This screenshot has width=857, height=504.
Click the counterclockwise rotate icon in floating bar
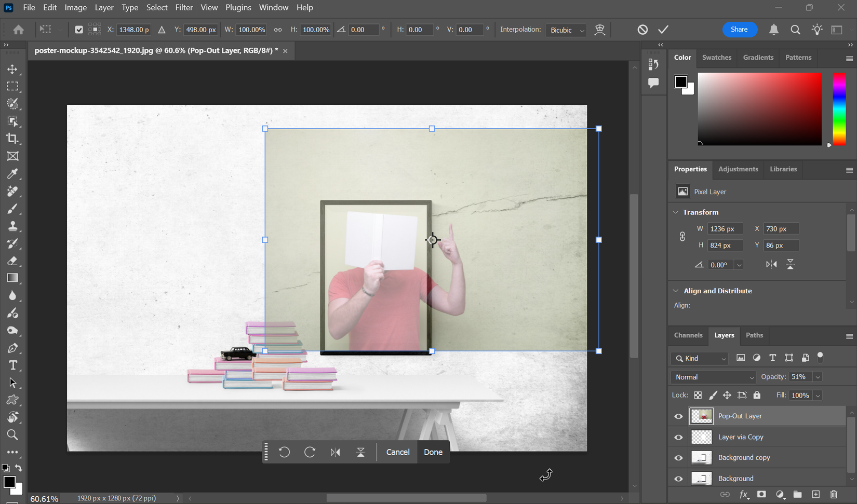pos(284,452)
